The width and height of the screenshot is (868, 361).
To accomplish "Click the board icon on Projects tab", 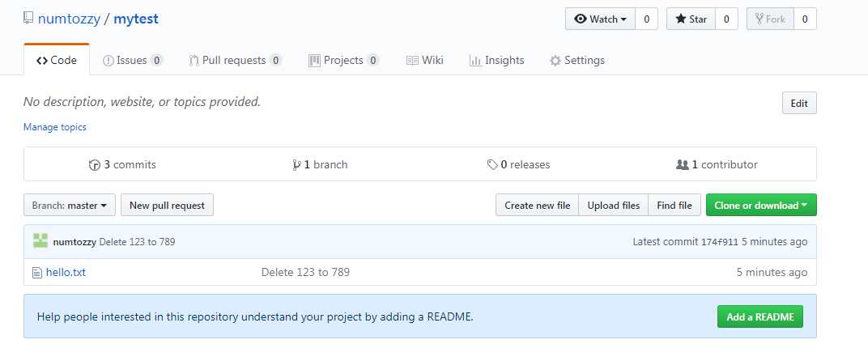I will point(314,61).
